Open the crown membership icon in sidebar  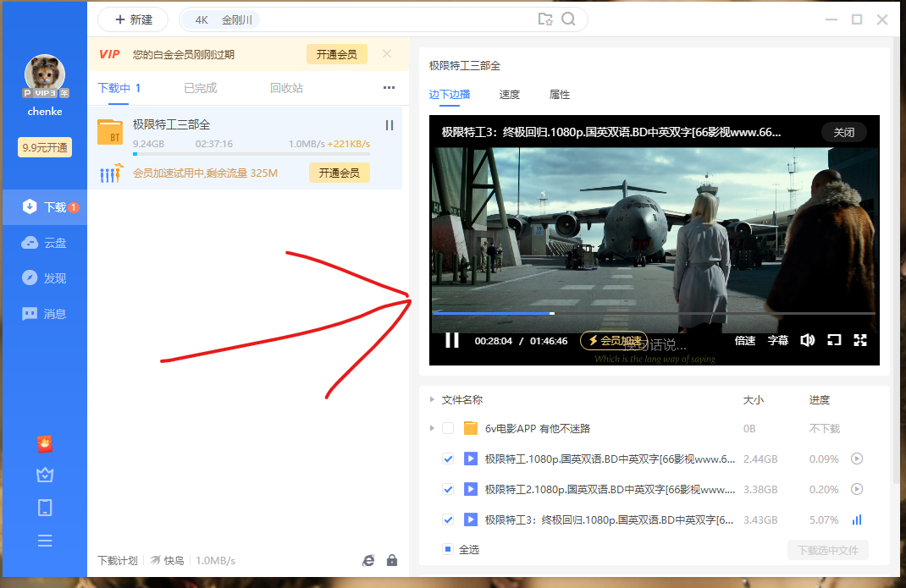point(44,475)
